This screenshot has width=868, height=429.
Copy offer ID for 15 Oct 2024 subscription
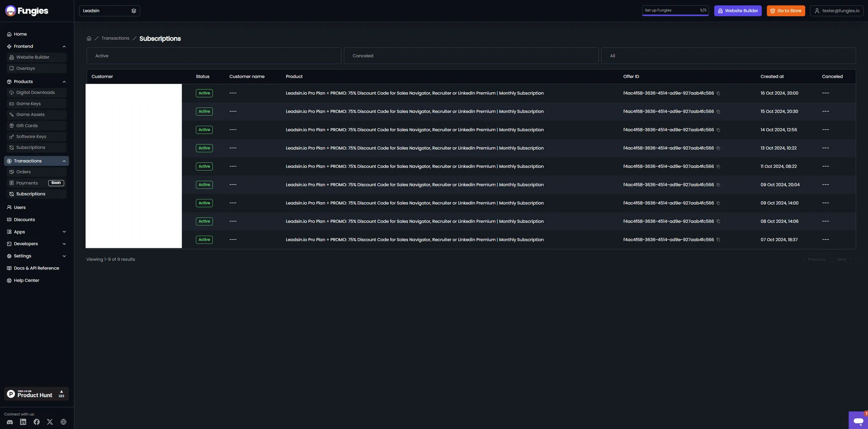click(x=718, y=111)
